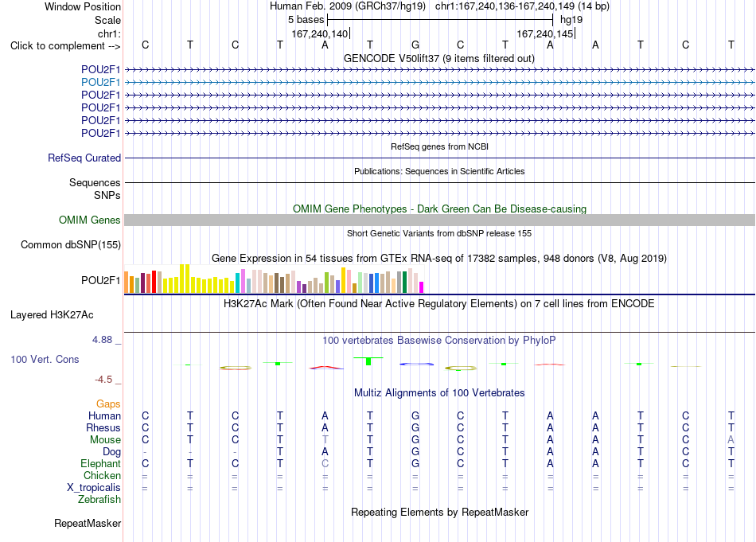
Task: Select the Elephant alignment row label
Action: click(100, 463)
